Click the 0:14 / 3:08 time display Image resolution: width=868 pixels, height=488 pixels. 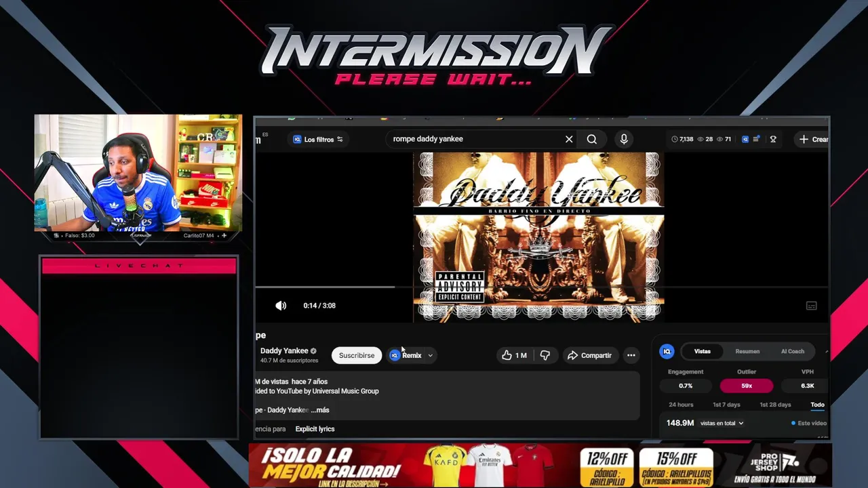coord(319,306)
